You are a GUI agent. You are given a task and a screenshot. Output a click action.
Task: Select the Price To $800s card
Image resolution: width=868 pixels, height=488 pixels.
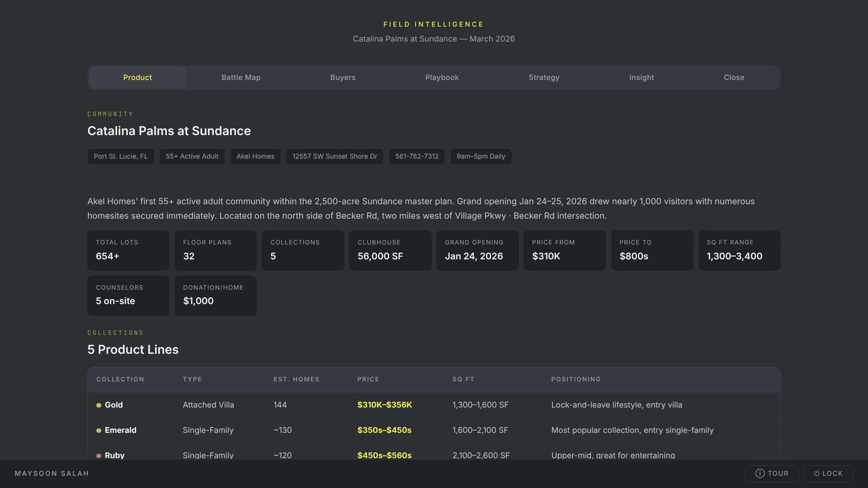point(652,250)
